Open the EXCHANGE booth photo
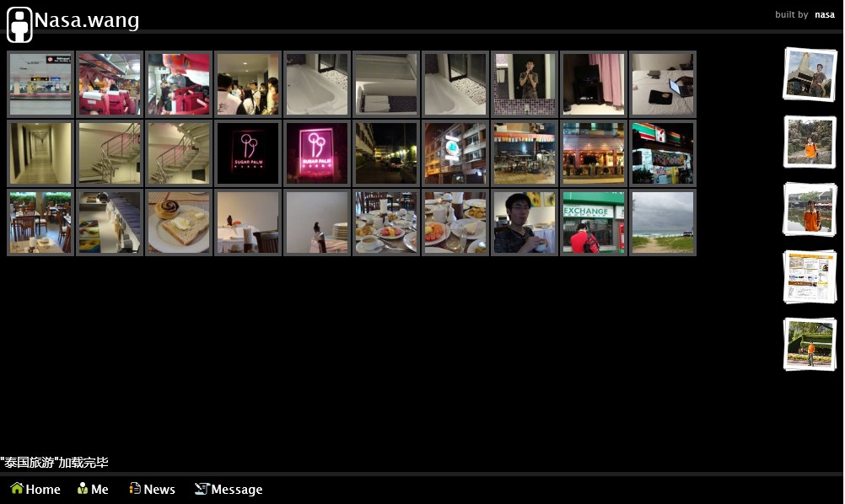Screen dimensions: 845x504 (x=594, y=223)
